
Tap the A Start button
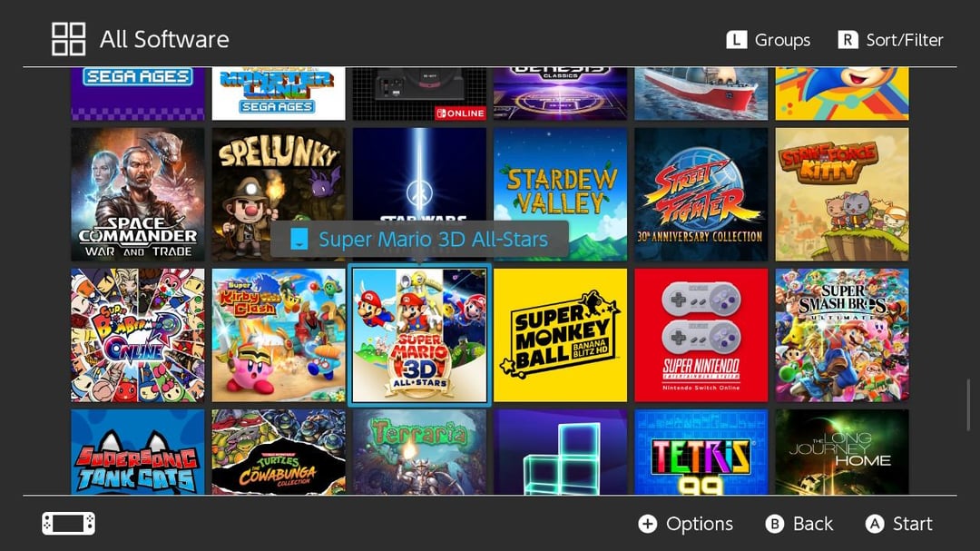point(898,524)
